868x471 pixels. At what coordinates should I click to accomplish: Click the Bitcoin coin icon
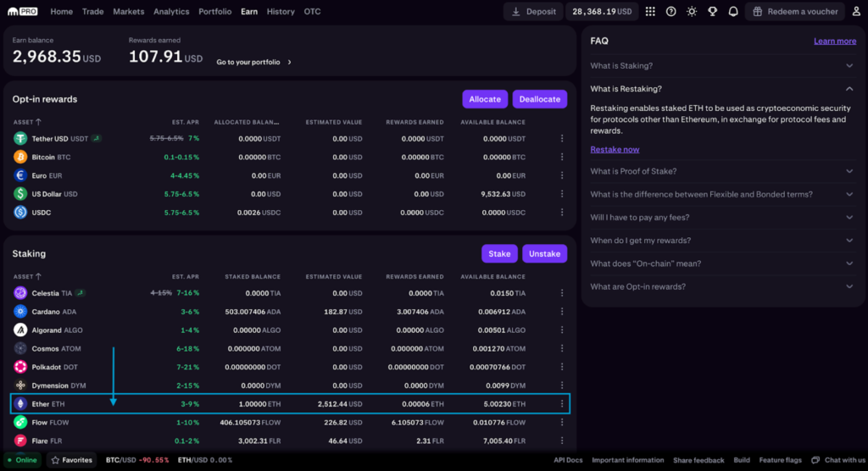coord(20,158)
